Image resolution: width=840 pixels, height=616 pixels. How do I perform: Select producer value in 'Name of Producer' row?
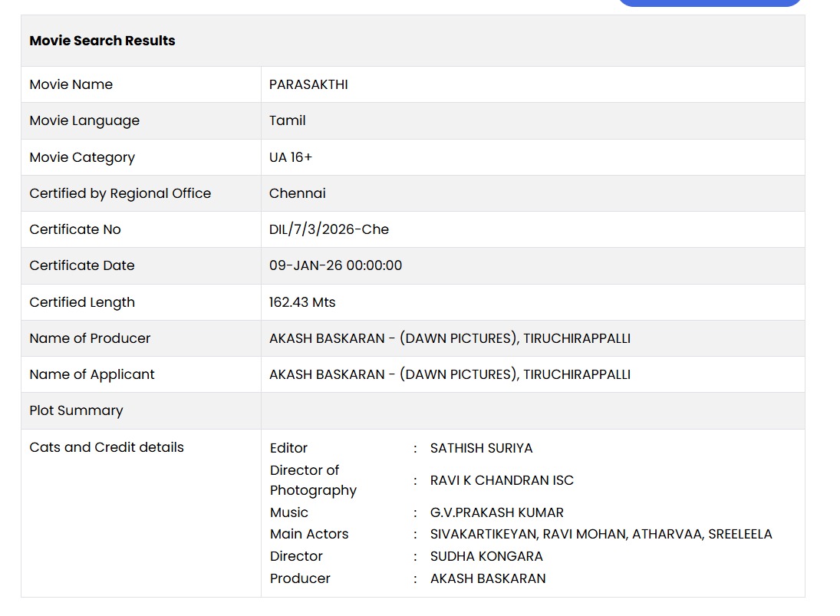[x=450, y=338]
